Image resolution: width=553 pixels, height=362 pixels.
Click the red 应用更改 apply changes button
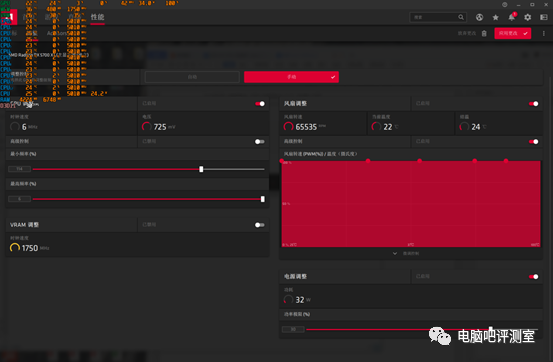coord(512,33)
